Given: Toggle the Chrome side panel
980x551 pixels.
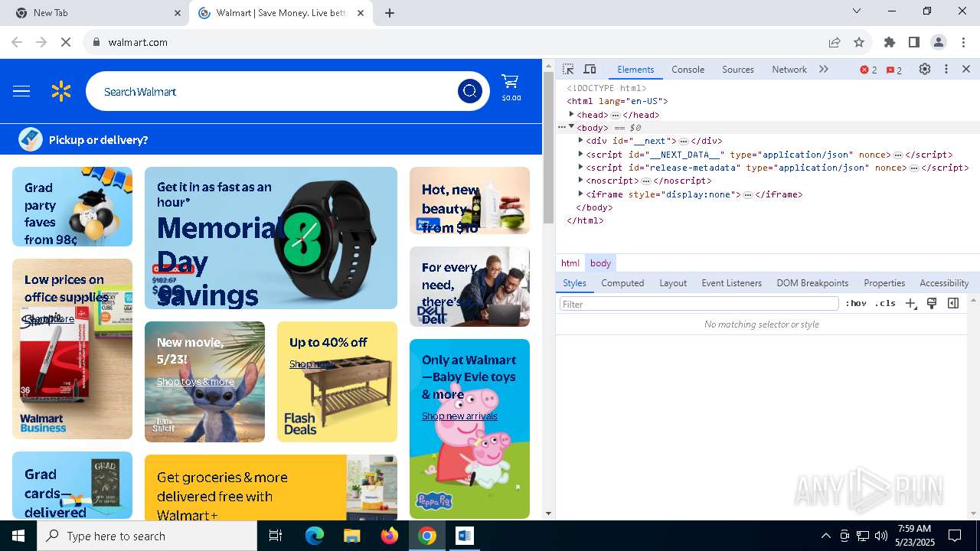Looking at the screenshot, I should coord(914,42).
